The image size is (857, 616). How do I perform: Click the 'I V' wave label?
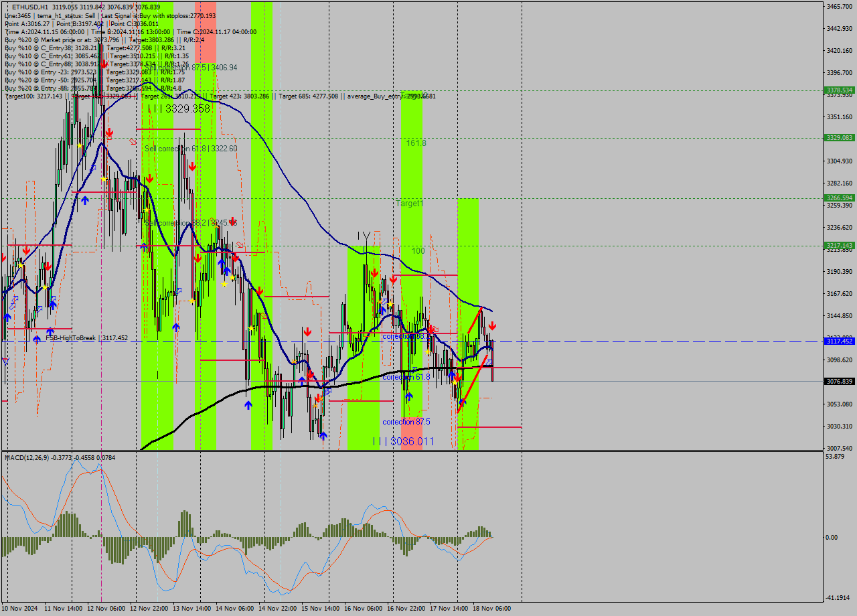[x=364, y=235]
